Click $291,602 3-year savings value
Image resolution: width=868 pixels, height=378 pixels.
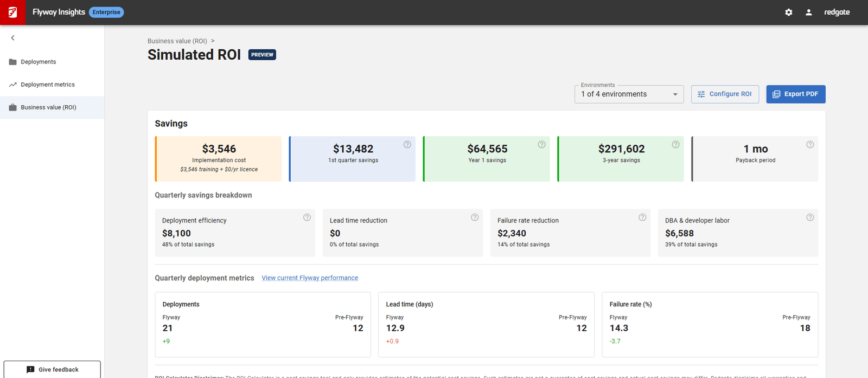[622, 149]
